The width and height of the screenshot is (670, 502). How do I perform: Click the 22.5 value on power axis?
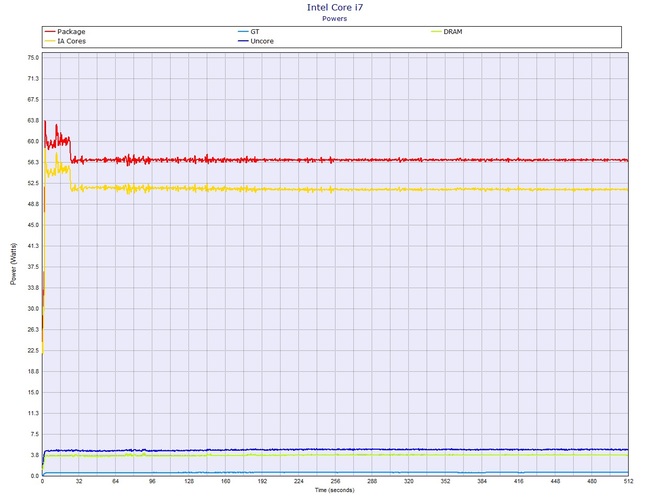click(33, 350)
